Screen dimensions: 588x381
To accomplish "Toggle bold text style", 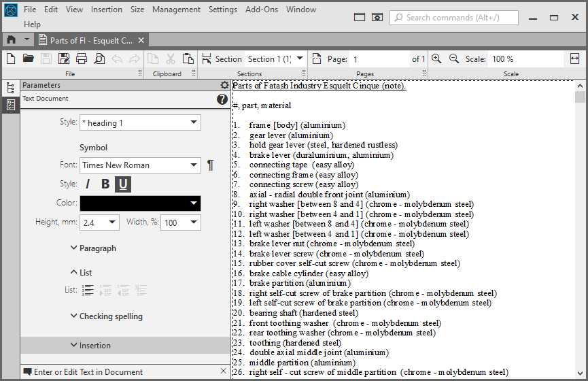I will click(x=105, y=184).
